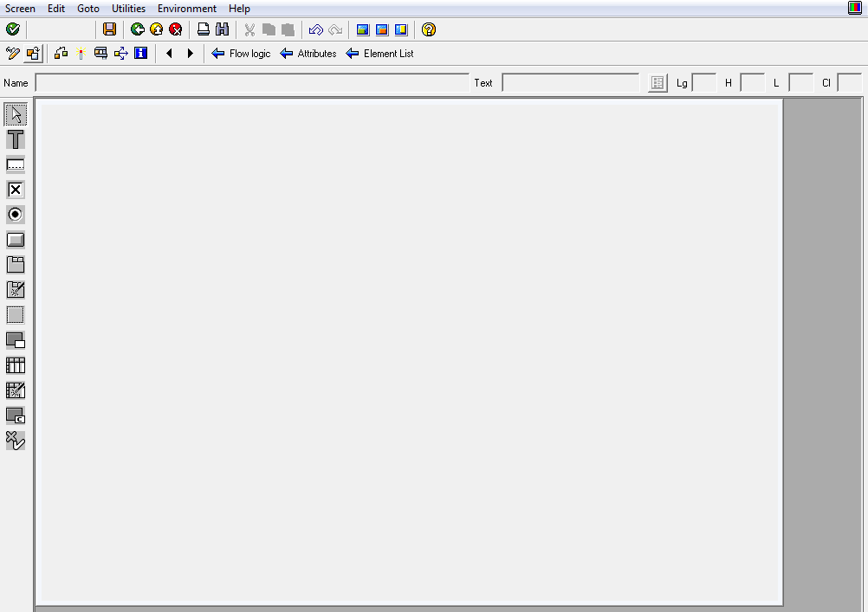Select the Radio button element tool
Viewport: 868px width, 612px height.
(x=16, y=215)
